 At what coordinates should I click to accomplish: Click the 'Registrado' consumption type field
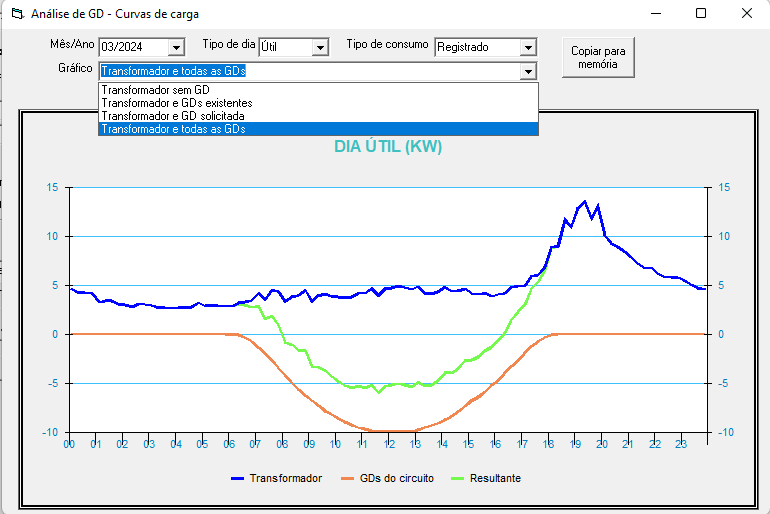[x=476, y=47]
